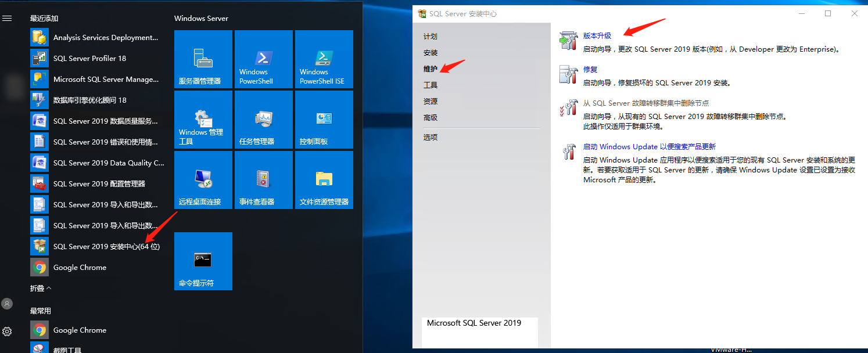
Task: Collapse the recently added list via 折叠
Action: click(x=41, y=288)
